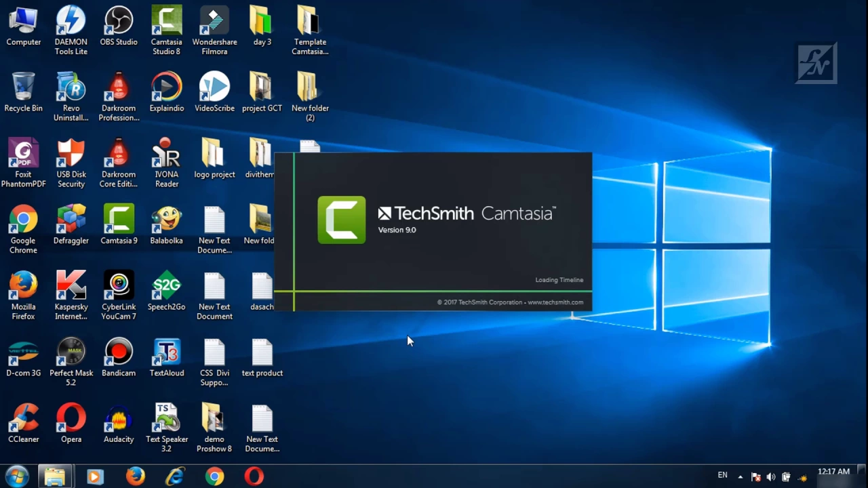Launch Opera from the taskbar
Image resolution: width=868 pixels, height=488 pixels.
coord(254,476)
